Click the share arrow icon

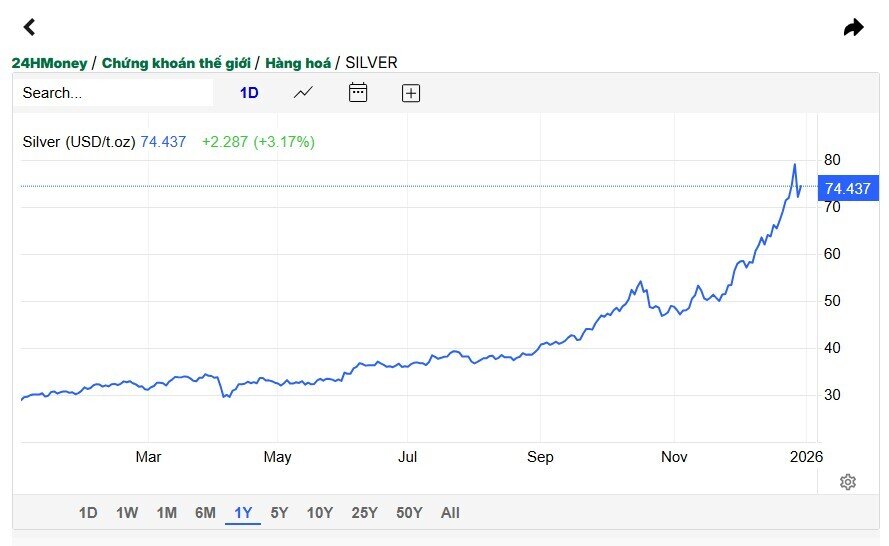[x=853, y=27]
